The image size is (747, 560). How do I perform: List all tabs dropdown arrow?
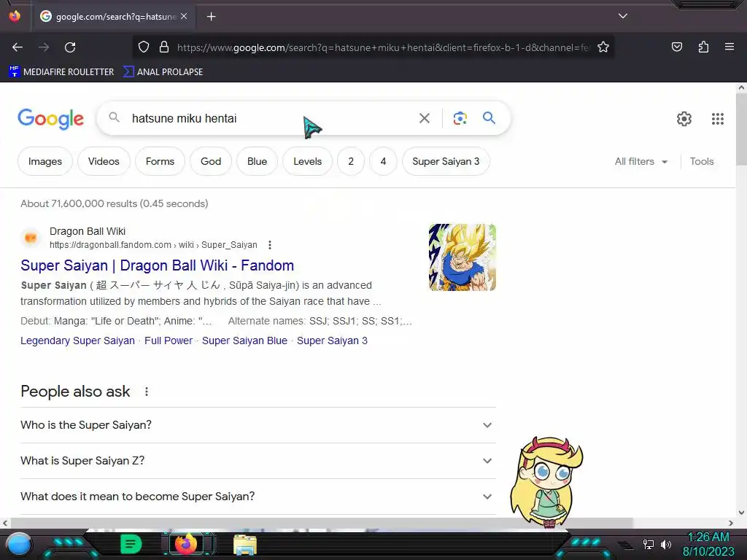click(623, 16)
